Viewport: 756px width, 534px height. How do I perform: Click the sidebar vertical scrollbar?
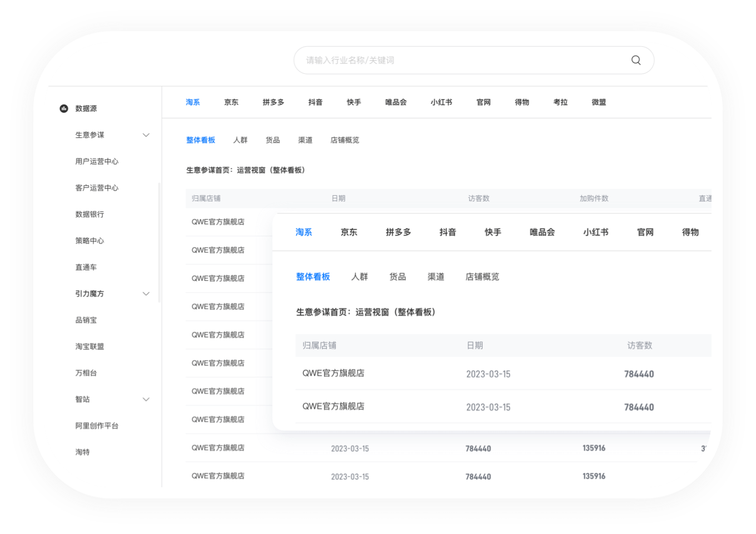tap(160, 242)
